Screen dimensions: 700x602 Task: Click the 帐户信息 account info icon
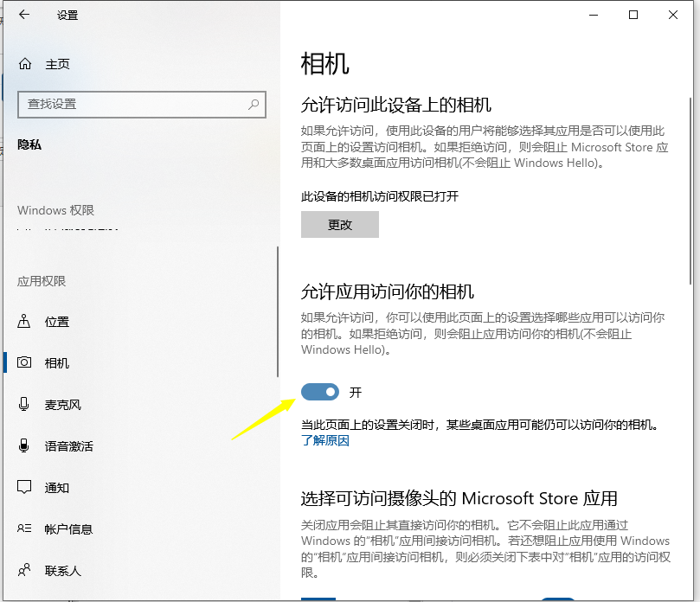[24, 529]
